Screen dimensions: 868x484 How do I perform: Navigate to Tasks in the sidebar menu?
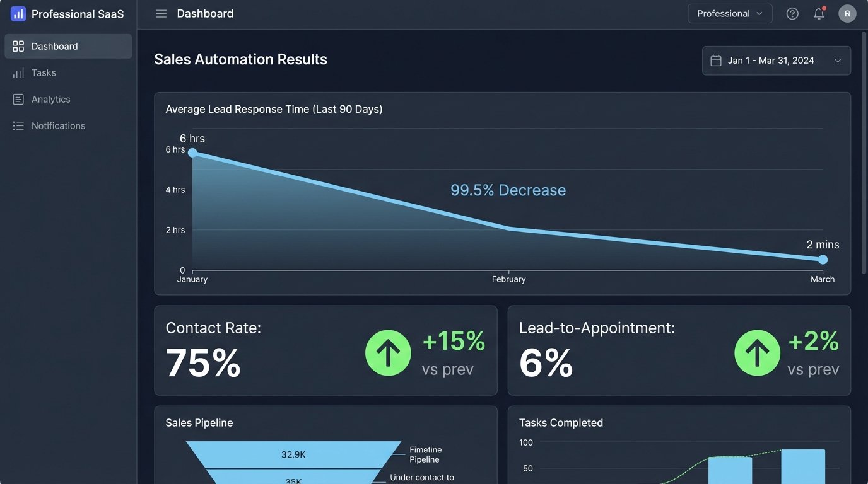pyautogui.click(x=44, y=72)
